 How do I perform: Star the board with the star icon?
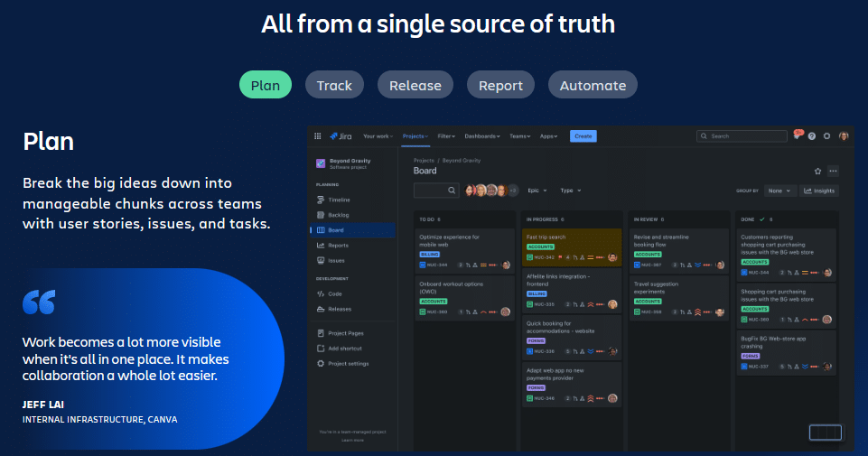click(818, 171)
